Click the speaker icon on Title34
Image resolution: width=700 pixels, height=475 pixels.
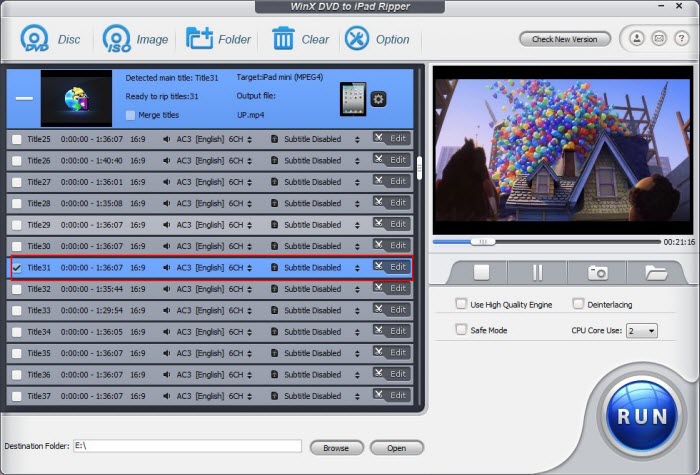point(167,332)
